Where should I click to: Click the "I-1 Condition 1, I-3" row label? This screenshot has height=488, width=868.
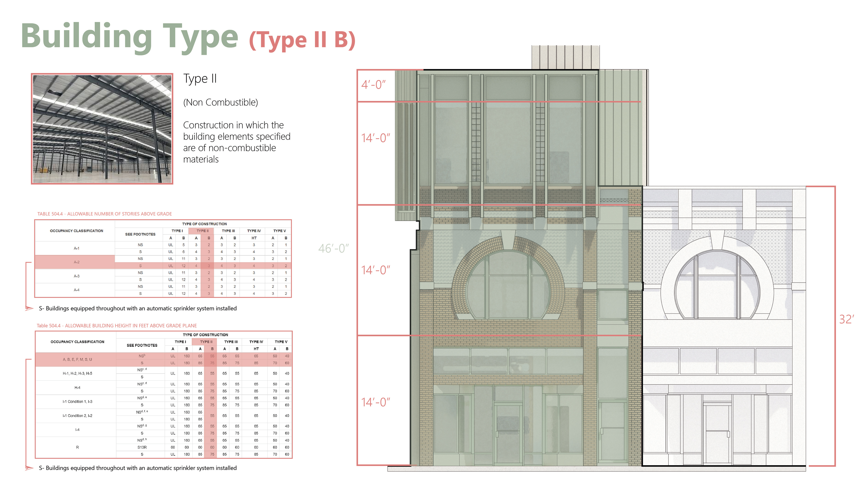coord(77,402)
